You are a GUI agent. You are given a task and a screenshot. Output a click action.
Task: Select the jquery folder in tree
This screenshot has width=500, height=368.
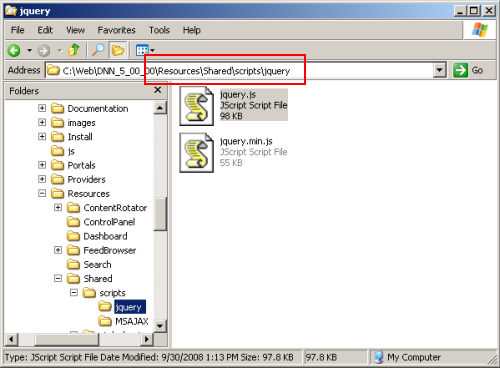pyautogui.click(x=122, y=307)
